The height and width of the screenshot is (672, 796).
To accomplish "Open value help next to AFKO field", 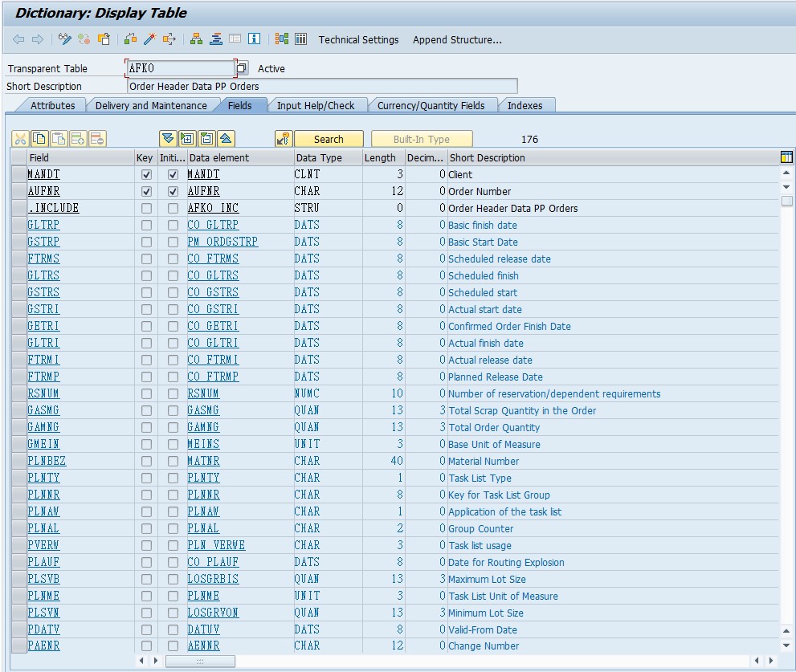I will 242,68.
